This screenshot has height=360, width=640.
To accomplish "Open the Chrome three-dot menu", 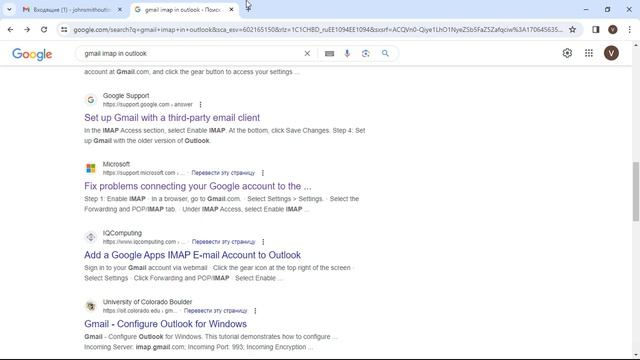I will coord(629,29).
